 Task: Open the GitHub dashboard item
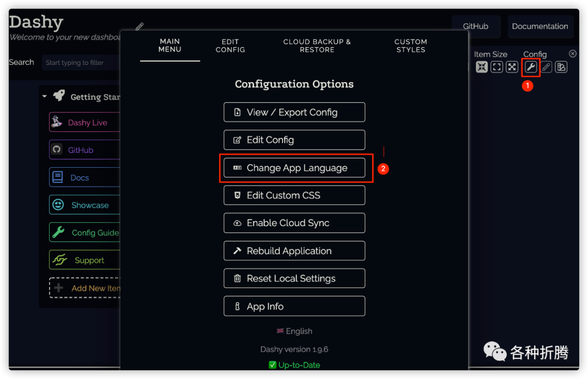(85, 150)
